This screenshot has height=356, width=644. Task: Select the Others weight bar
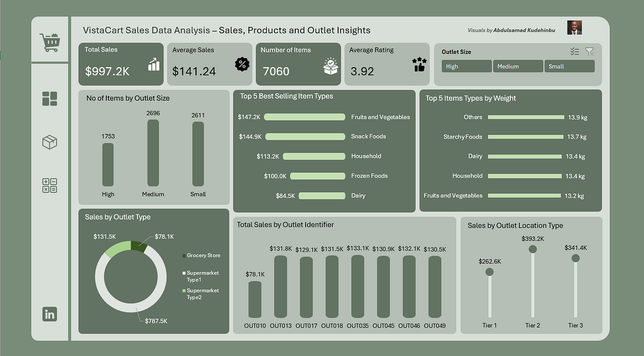pos(525,117)
